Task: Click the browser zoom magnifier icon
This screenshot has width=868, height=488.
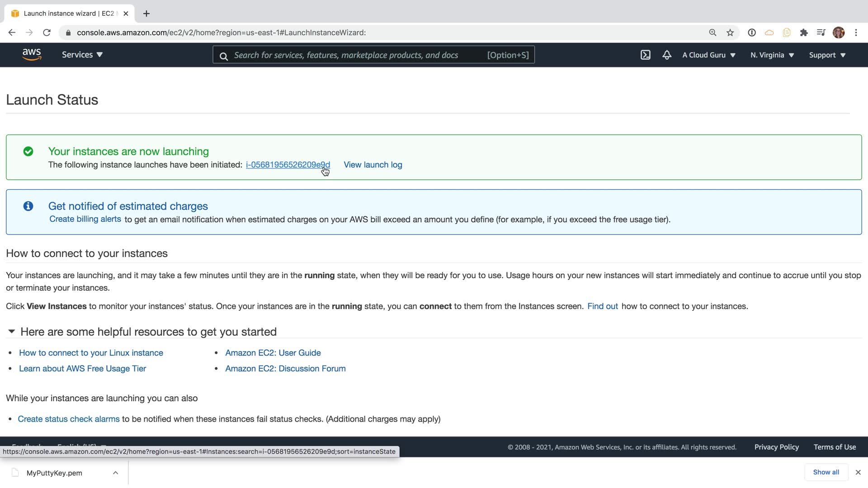Action: [712, 33]
